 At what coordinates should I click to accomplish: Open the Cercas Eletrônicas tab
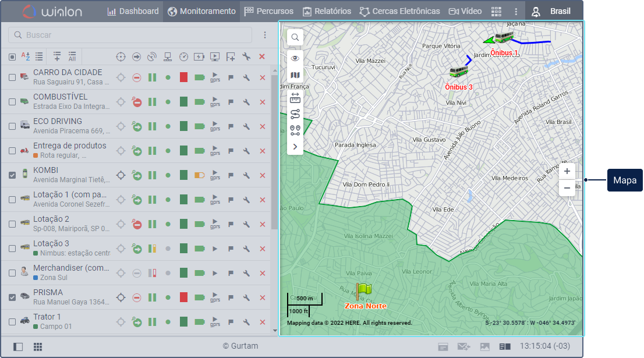400,11
